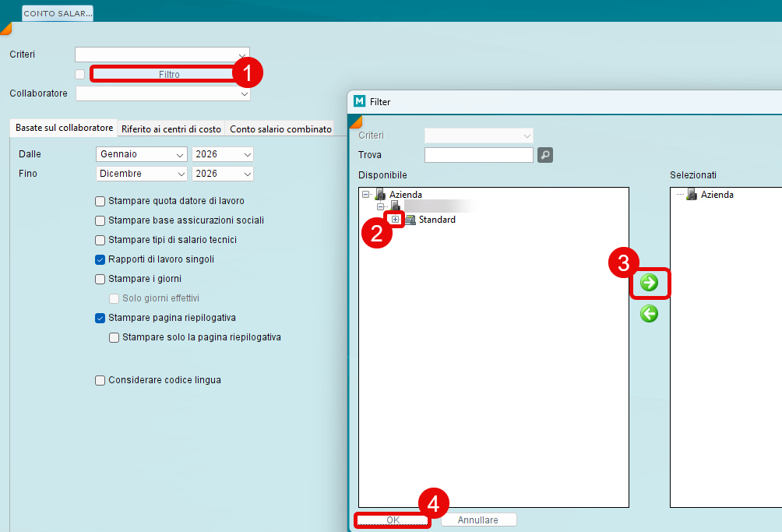Click the Azienda icon in Disponibile tree
This screenshot has height=532, width=782.
click(380, 194)
